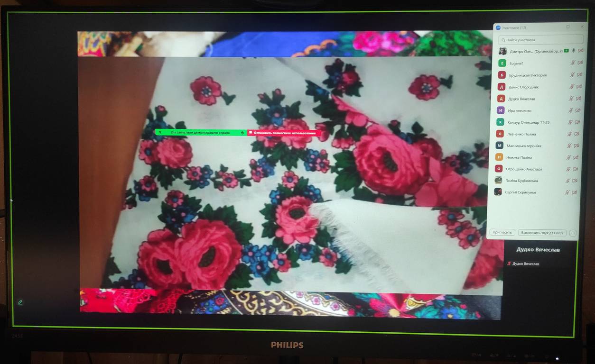This screenshot has height=364, width=595.
Task: Click the muted microphone icon next to Eugene?
Action: pos(572,63)
